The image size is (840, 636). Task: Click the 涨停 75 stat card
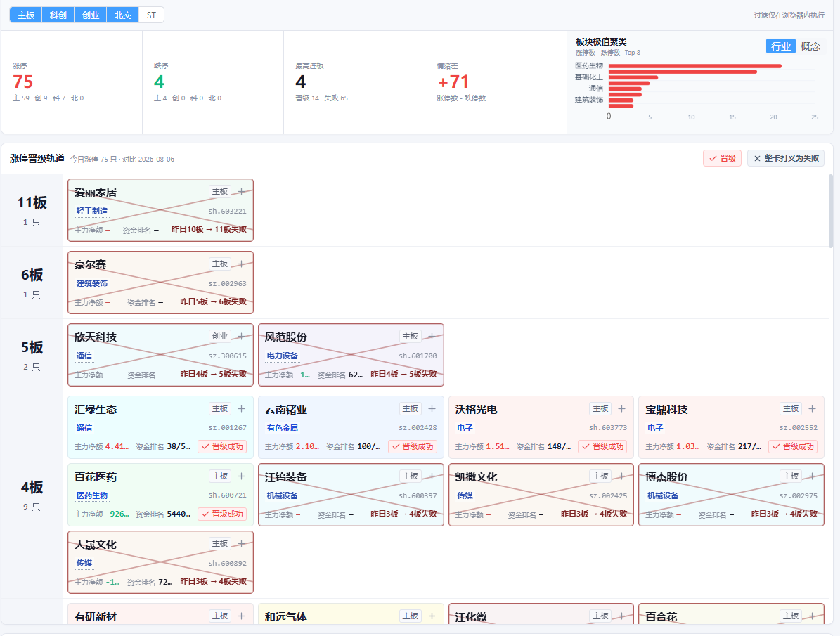point(72,82)
